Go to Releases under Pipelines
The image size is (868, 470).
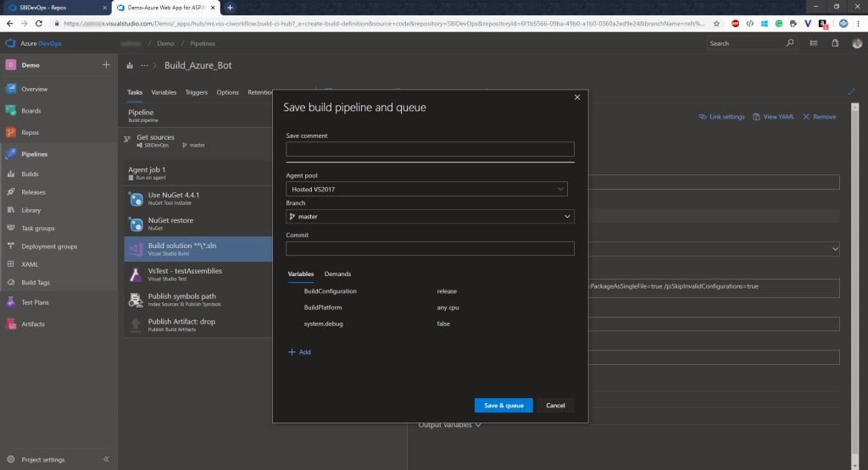click(x=33, y=192)
